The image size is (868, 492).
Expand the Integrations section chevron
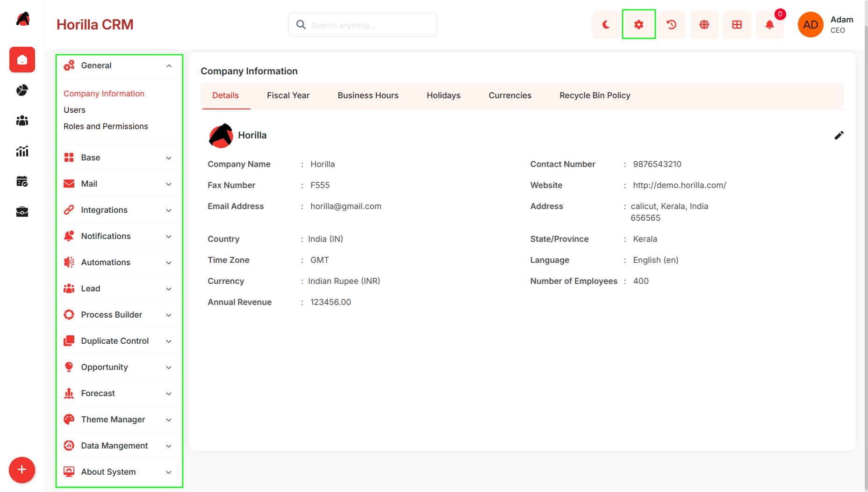tap(169, 210)
